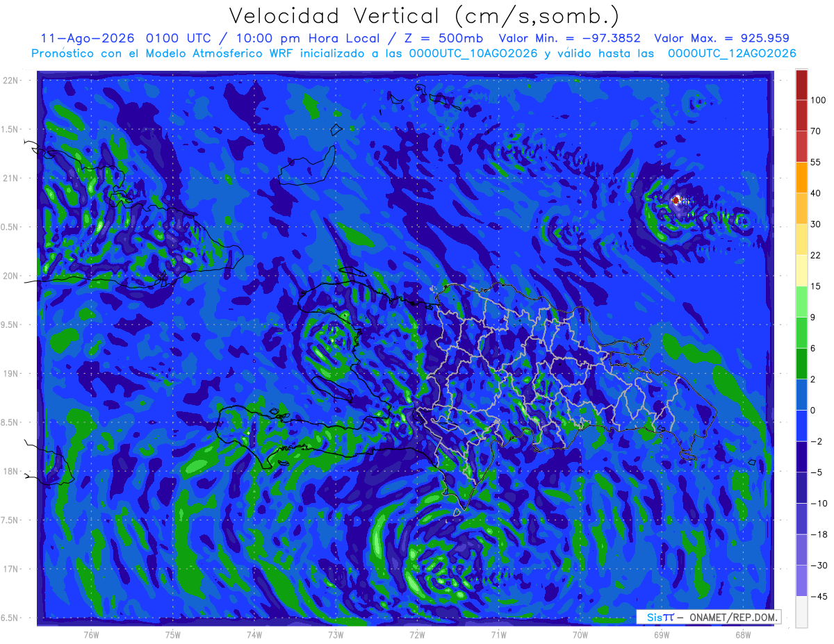Click the "74W" longitude label

254,634
